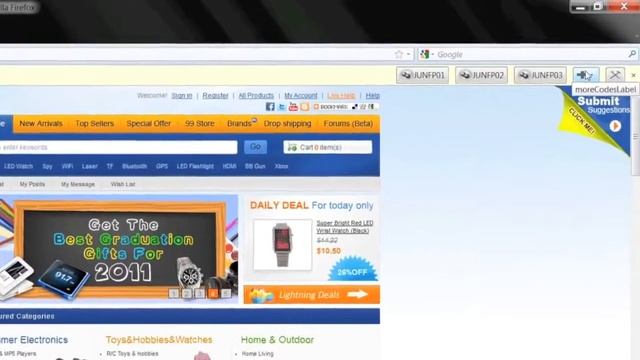The image size is (640, 360).
Task: Click the Submit Suggestions play arrow
Action: click(615, 126)
